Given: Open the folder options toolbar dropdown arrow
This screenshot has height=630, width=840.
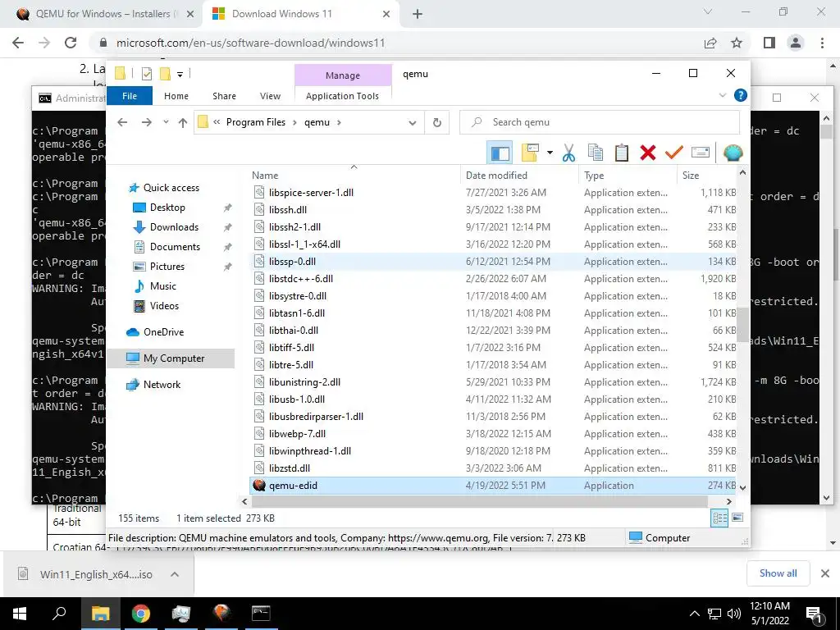Looking at the screenshot, I should [550, 153].
